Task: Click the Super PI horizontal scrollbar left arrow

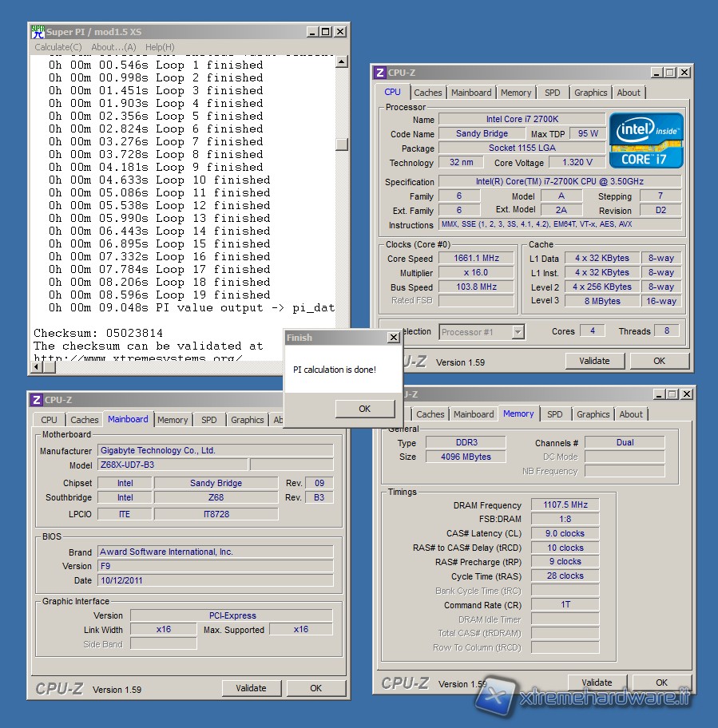Action: click(x=37, y=368)
